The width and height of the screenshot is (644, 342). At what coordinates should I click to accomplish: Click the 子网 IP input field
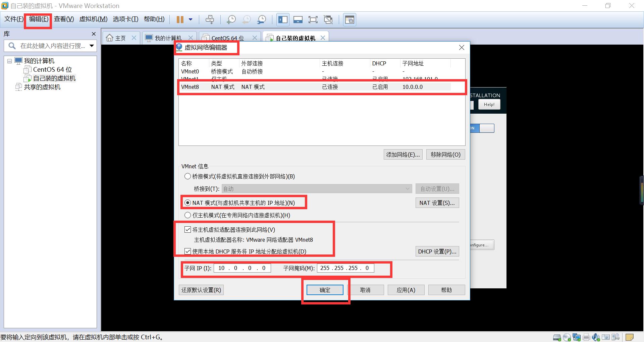(x=242, y=268)
